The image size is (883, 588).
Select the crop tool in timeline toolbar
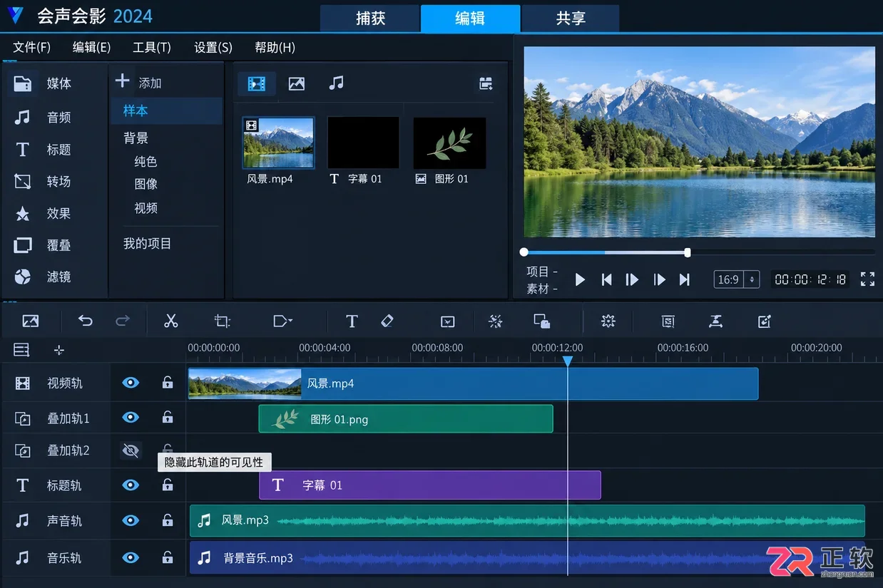click(x=223, y=321)
